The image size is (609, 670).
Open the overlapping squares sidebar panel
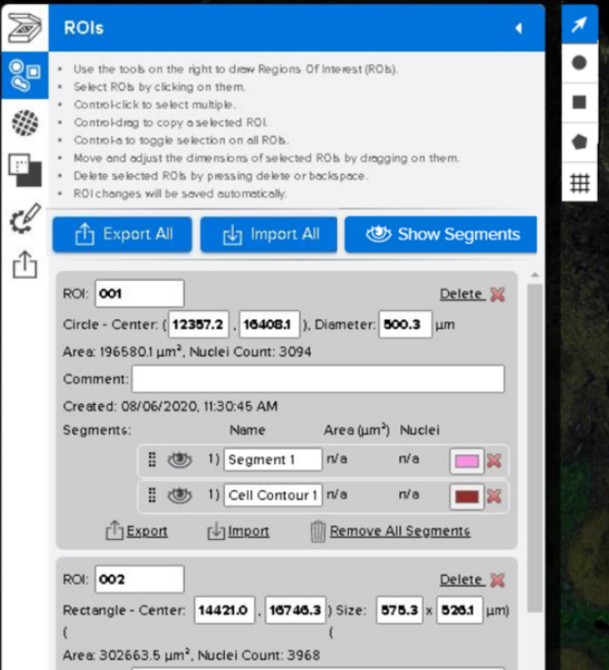coord(24,169)
